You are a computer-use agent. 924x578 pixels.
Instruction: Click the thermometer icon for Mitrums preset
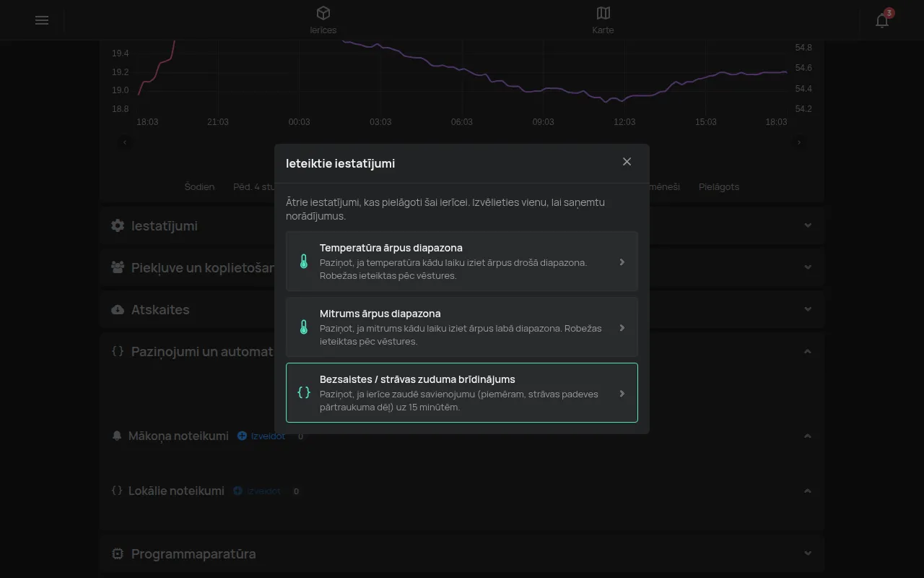[304, 327]
